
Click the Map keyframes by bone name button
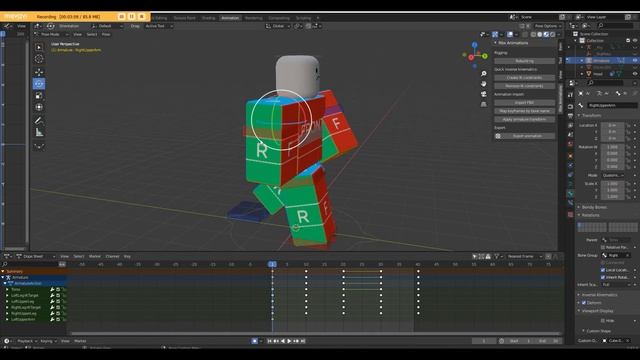524,111
